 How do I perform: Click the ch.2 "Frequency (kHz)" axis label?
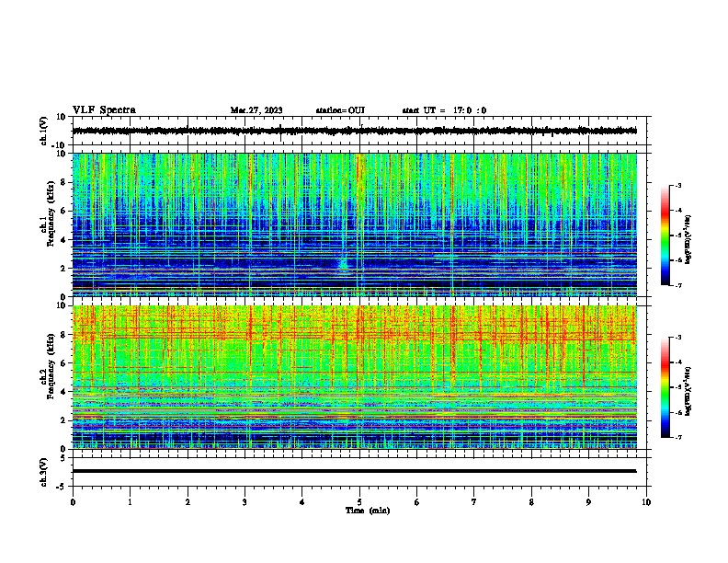(51, 366)
